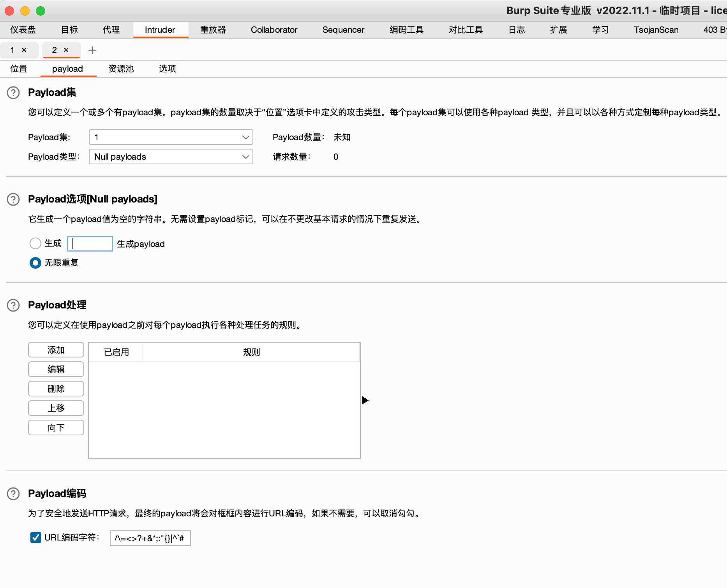This screenshot has width=727, height=588.
Task: Switch to the 目标 tab
Action: point(70,30)
